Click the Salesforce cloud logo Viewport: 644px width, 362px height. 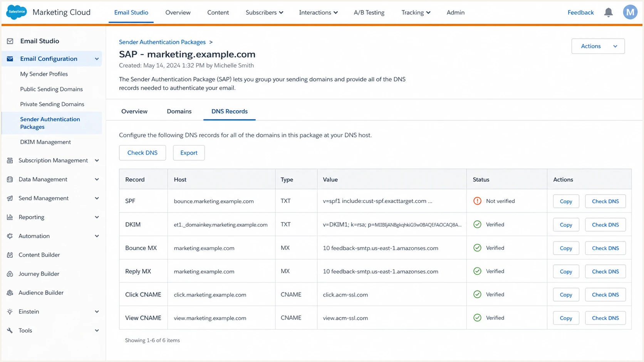click(x=17, y=12)
